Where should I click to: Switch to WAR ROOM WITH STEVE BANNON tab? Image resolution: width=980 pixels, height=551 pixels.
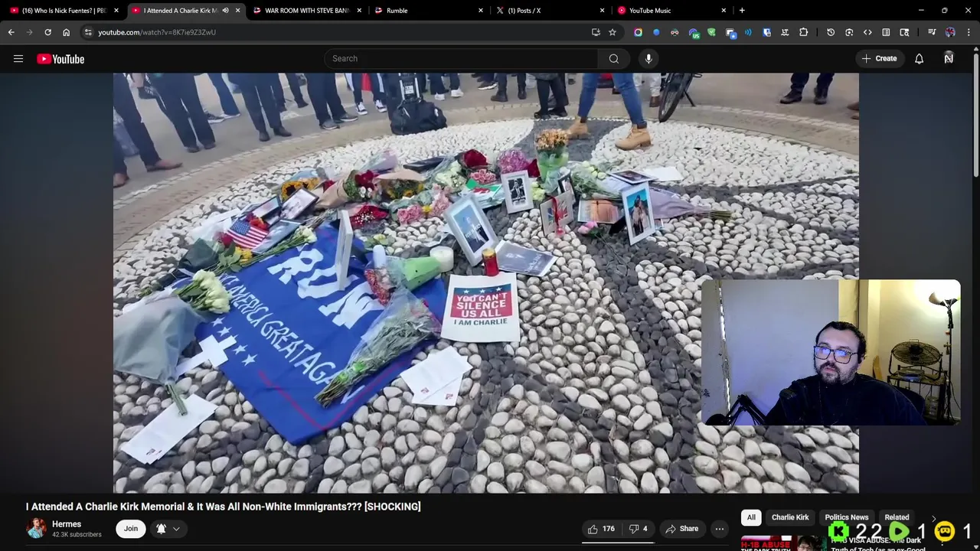pos(306,11)
